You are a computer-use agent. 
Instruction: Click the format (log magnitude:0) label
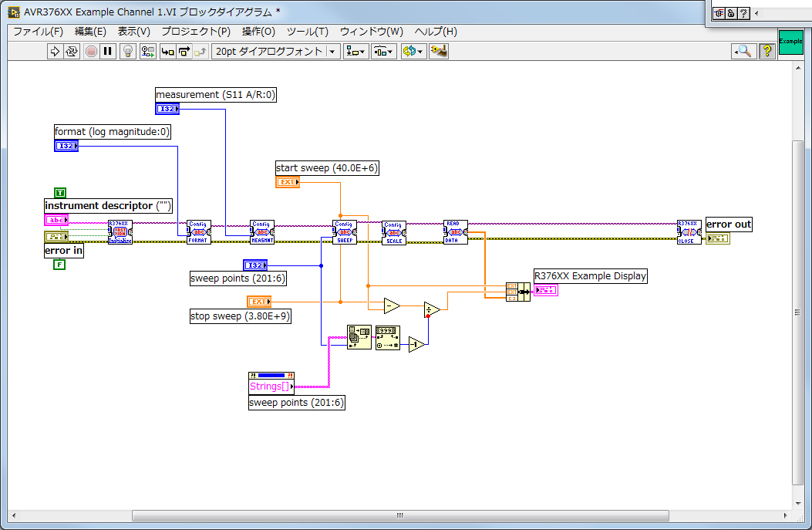(x=113, y=132)
